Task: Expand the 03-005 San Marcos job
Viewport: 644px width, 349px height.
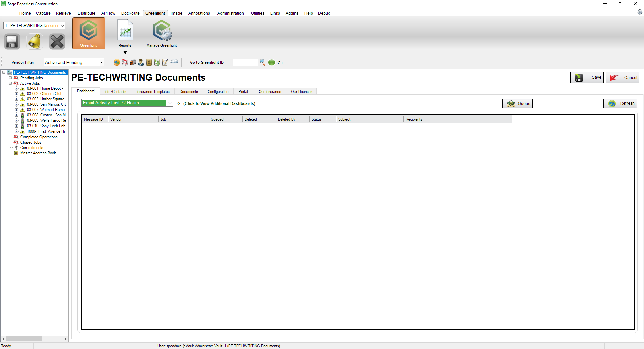Action: pos(16,105)
